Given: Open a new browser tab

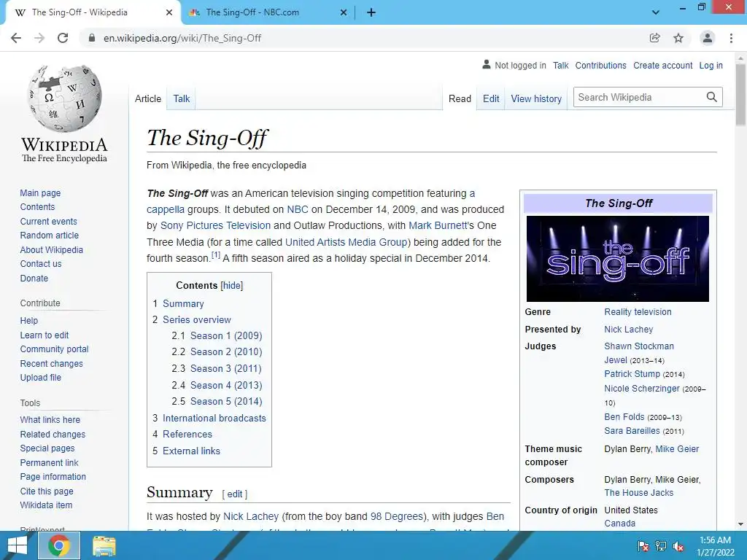Looking at the screenshot, I should (x=371, y=12).
